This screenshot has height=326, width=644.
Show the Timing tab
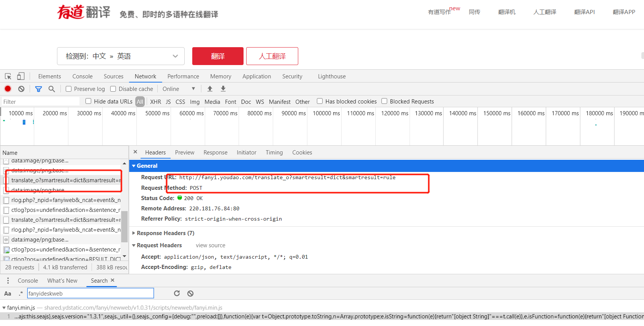coord(274,152)
